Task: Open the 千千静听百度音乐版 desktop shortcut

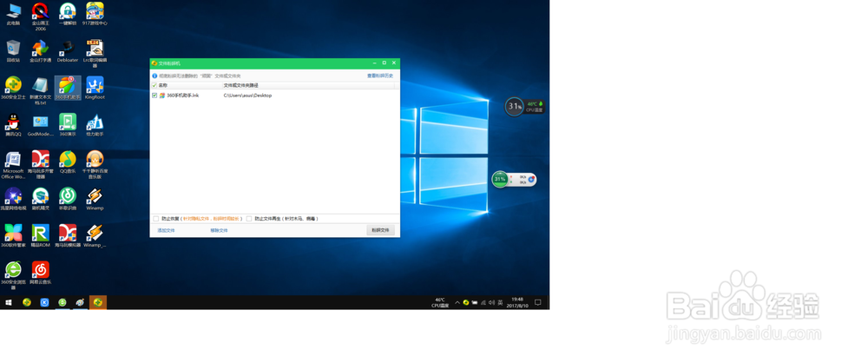Action: tap(95, 165)
